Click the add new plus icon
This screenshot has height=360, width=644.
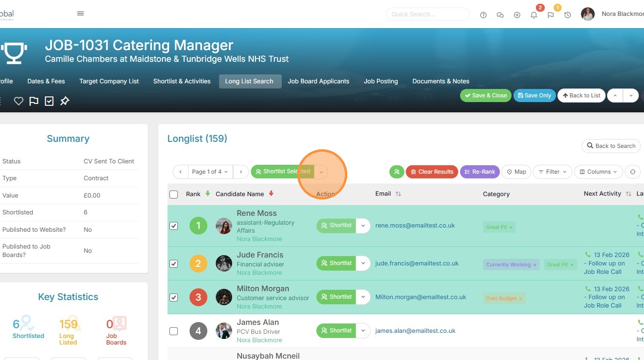(x=517, y=15)
